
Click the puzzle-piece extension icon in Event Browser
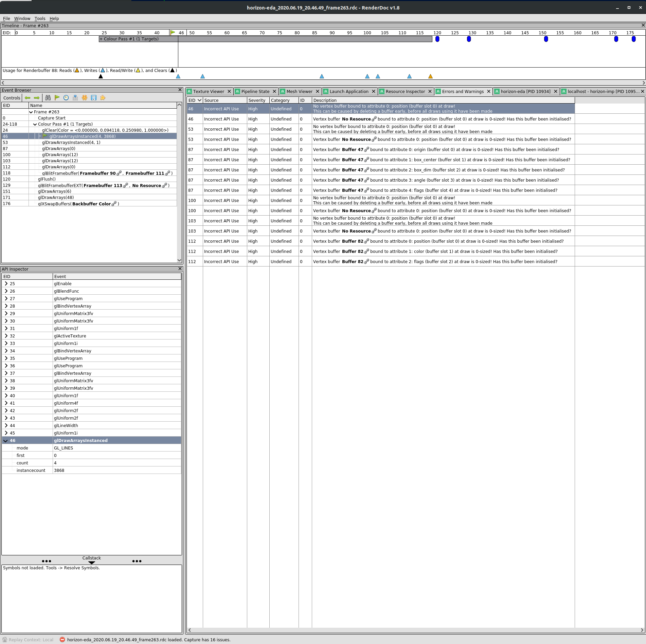[103, 98]
